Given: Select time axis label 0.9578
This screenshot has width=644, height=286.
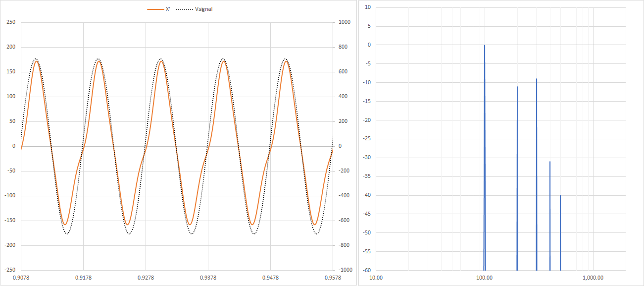Looking at the screenshot, I should [x=333, y=278].
